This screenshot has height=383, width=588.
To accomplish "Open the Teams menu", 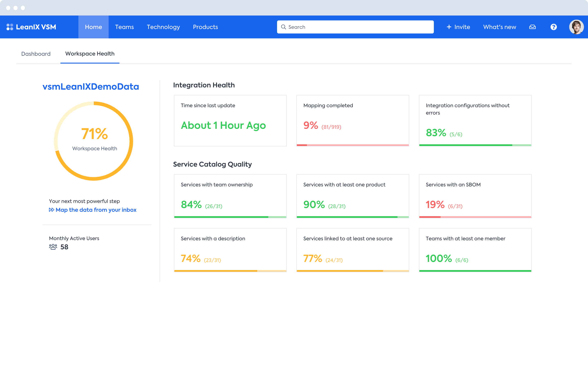I will (x=124, y=27).
